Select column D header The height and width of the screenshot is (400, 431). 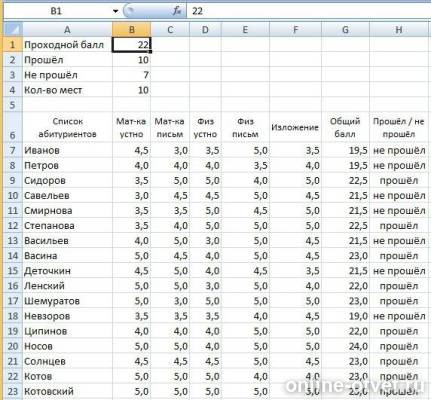[205, 30]
